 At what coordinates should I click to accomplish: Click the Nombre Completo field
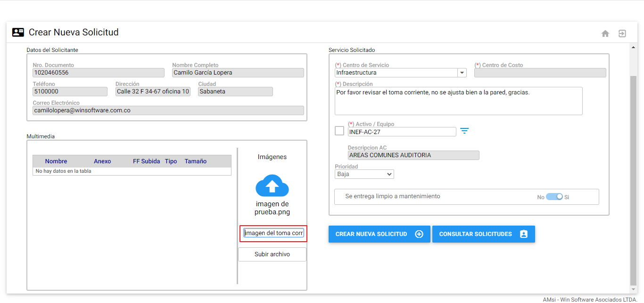click(238, 73)
